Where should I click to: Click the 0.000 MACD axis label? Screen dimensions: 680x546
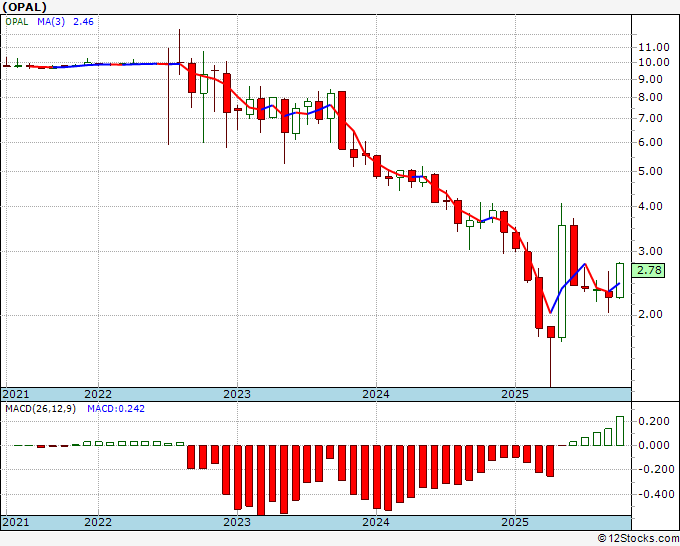pos(654,445)
